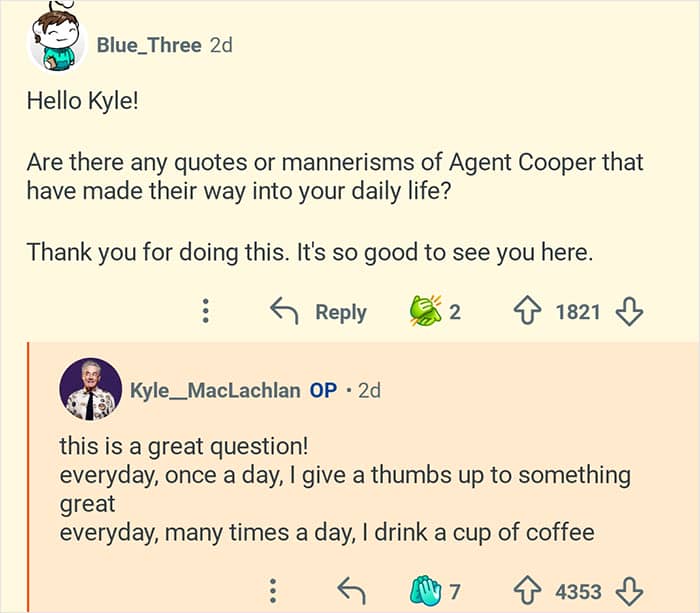Reply to Blue_Three's comment
This screenshot has width=700, height=613.
[x=340, y=312]
